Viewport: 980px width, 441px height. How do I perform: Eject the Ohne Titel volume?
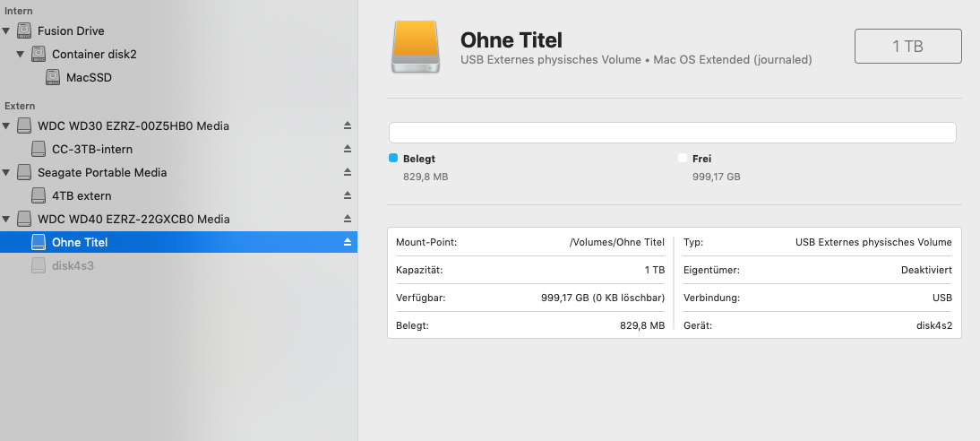tap(348, 242)
